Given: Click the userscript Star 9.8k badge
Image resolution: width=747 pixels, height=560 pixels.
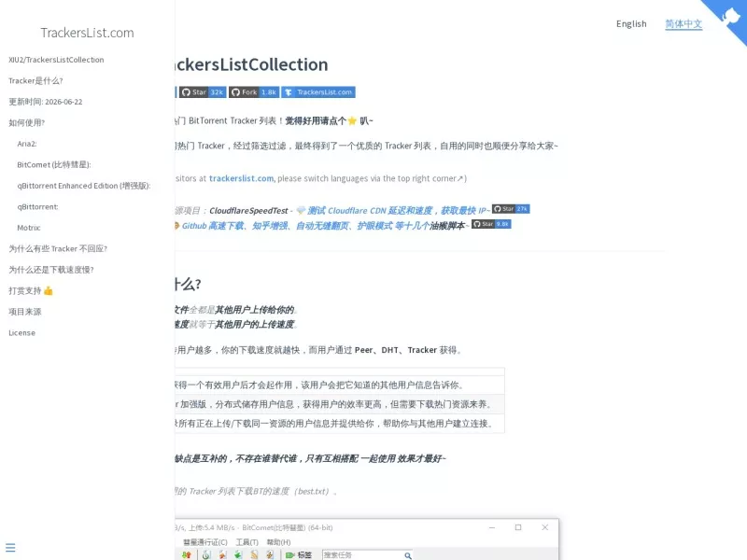Looking at the screenshot, I should click(x=491, y=224).
